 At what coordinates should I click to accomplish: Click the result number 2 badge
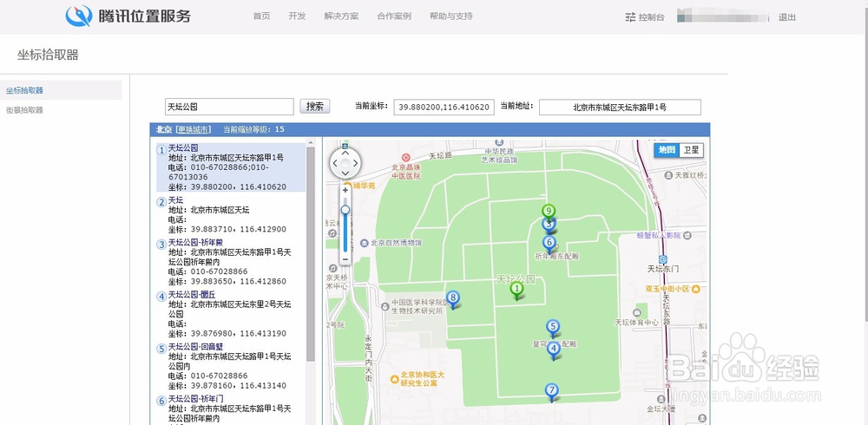pos(161,202)
